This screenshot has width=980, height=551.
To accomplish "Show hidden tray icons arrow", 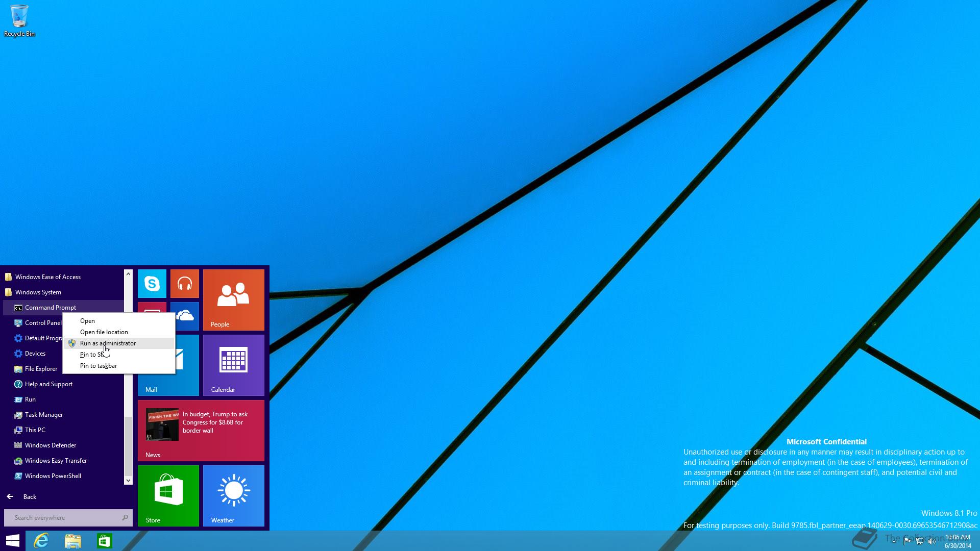I will pos(894,541).
